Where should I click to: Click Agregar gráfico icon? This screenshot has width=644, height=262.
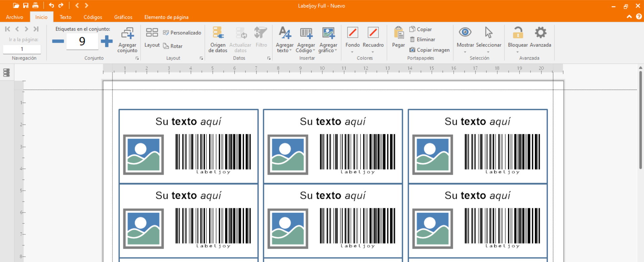click(328, 33)
